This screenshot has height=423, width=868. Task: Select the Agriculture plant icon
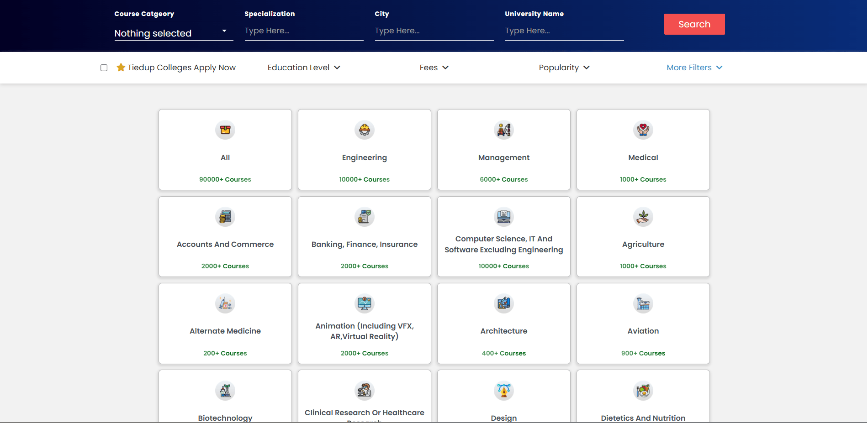click(x=643, y=217)
